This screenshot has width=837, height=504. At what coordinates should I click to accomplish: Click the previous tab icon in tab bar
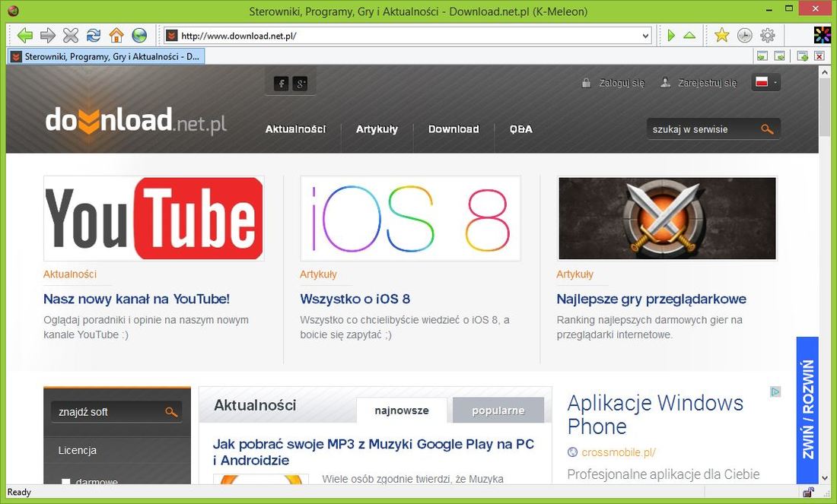(762, 56)
